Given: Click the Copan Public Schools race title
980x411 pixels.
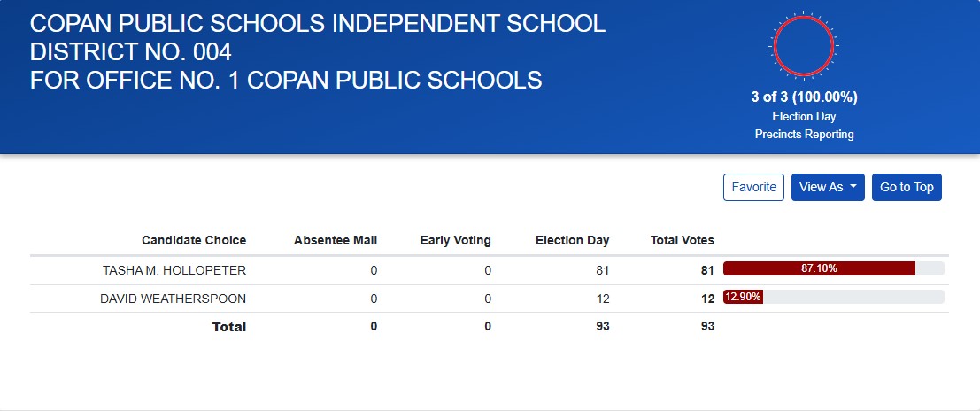Looking at the screenshot, I should click(317, 51).
